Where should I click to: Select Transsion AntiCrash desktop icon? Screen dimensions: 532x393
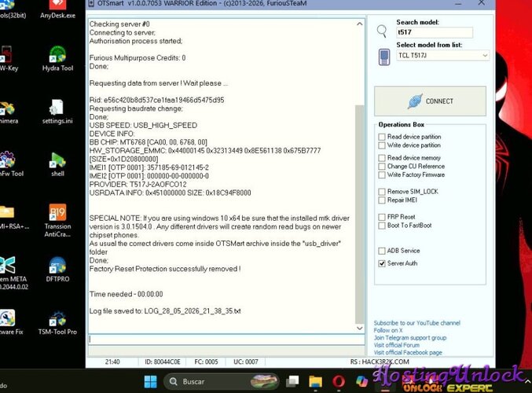click(x=57, y=221)
